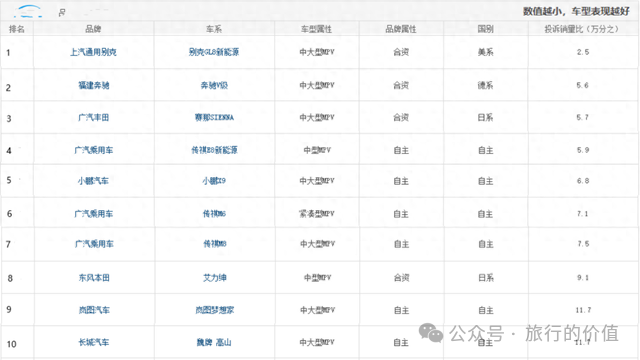Click the 排名 column header
This screenshot has height=360, width=640.
pyautogui.click(x=17, y=29)
